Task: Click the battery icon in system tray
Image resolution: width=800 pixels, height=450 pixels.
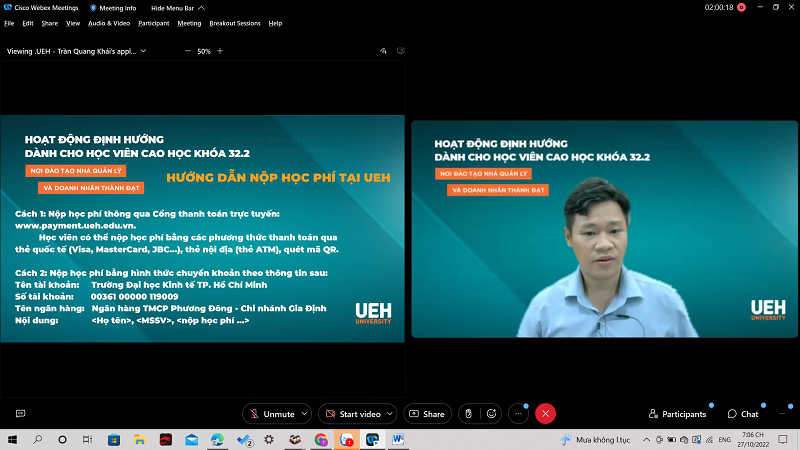Action: [x=672, y=440]
